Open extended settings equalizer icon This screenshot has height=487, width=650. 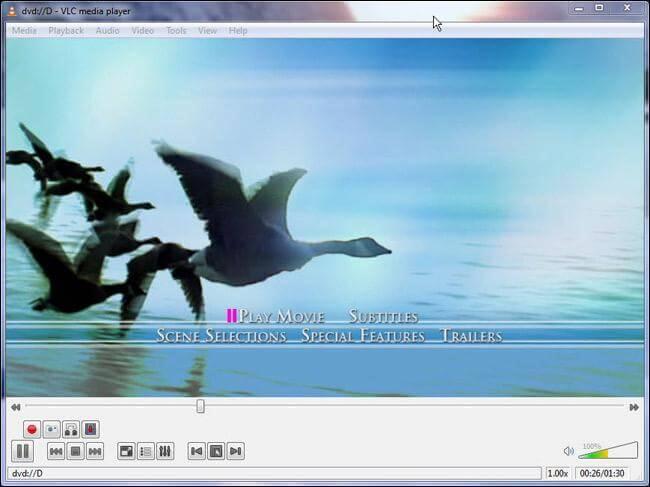coord(165,451)
